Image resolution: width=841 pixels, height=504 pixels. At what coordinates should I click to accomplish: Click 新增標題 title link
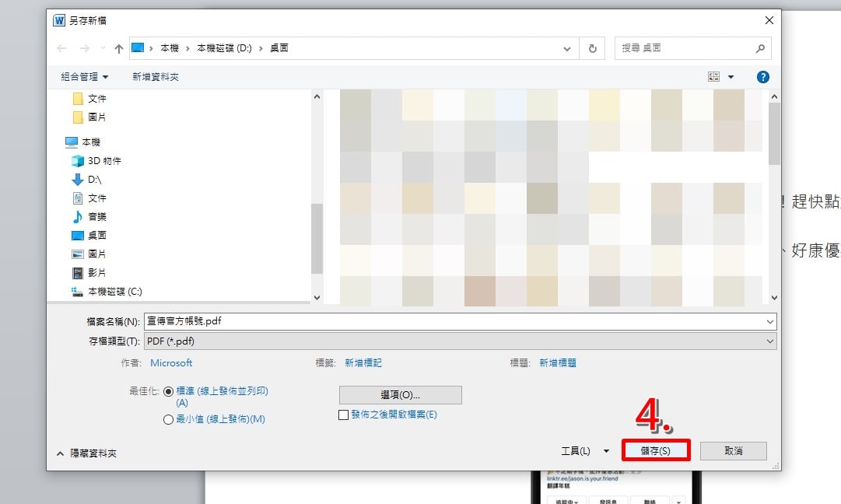click(x=558, y=363)
